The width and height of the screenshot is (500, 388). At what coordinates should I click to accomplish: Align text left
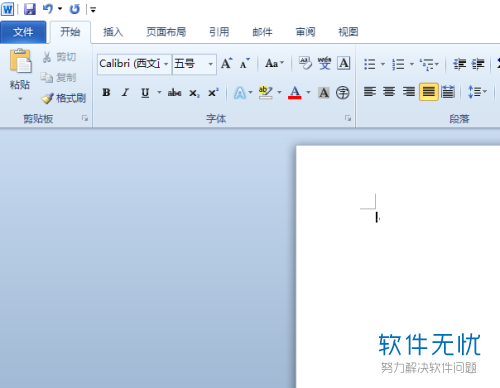[x=370, y=91]
